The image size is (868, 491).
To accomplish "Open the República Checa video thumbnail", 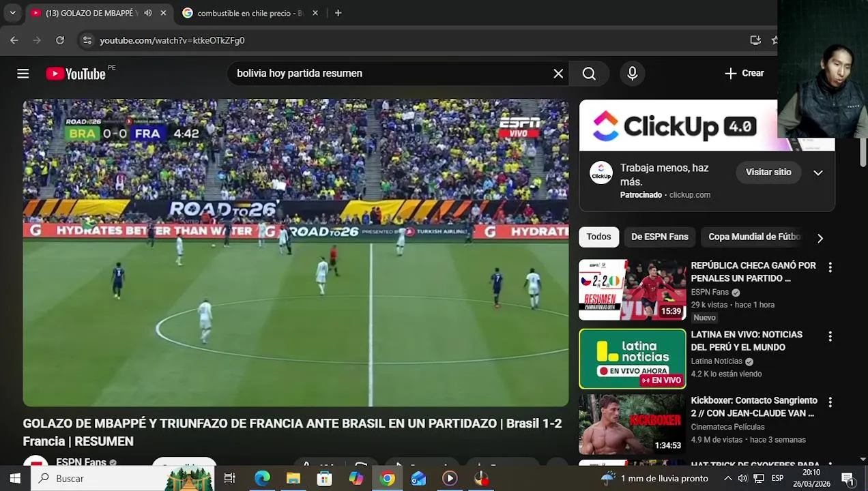I will 632,290.
